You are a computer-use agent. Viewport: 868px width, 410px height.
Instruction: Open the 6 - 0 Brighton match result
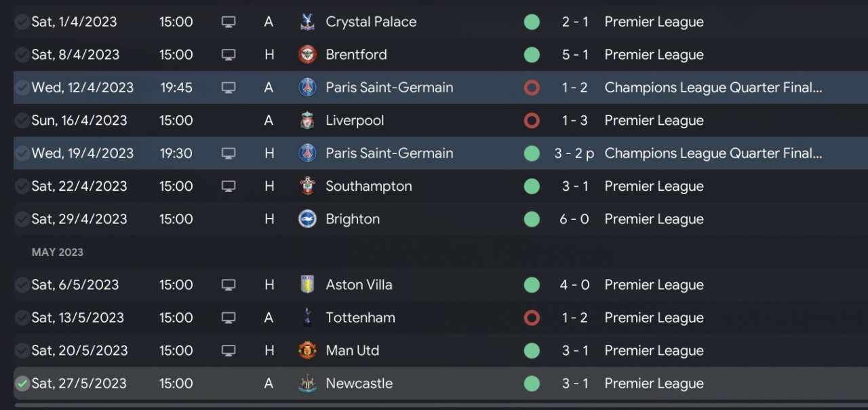[x=574, y=219]
